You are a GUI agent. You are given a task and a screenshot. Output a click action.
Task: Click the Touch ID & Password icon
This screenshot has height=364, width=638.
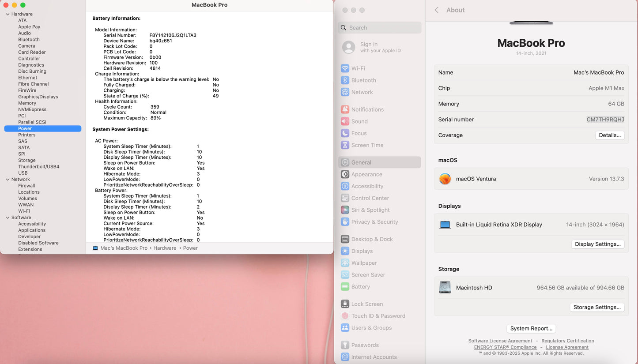345,316
